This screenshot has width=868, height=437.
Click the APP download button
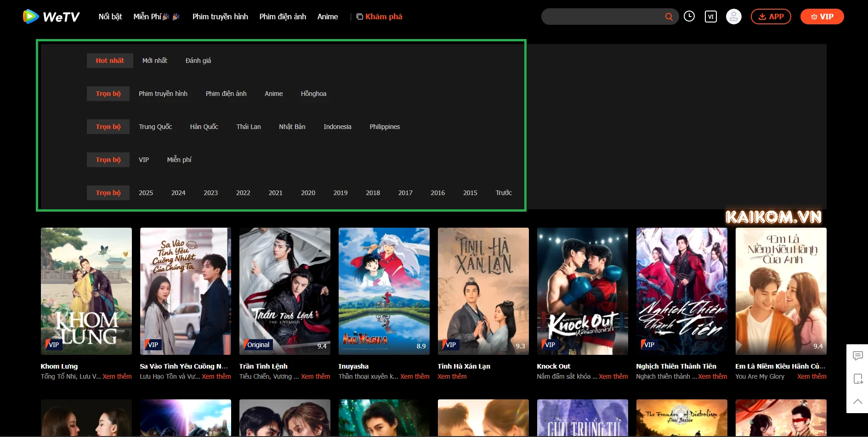771,17
